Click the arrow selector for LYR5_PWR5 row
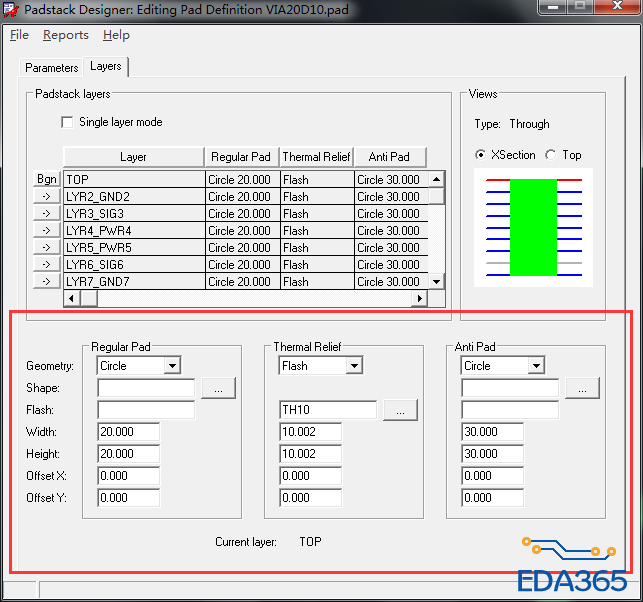The image size is (643, 602). click(x=47, y=248)
